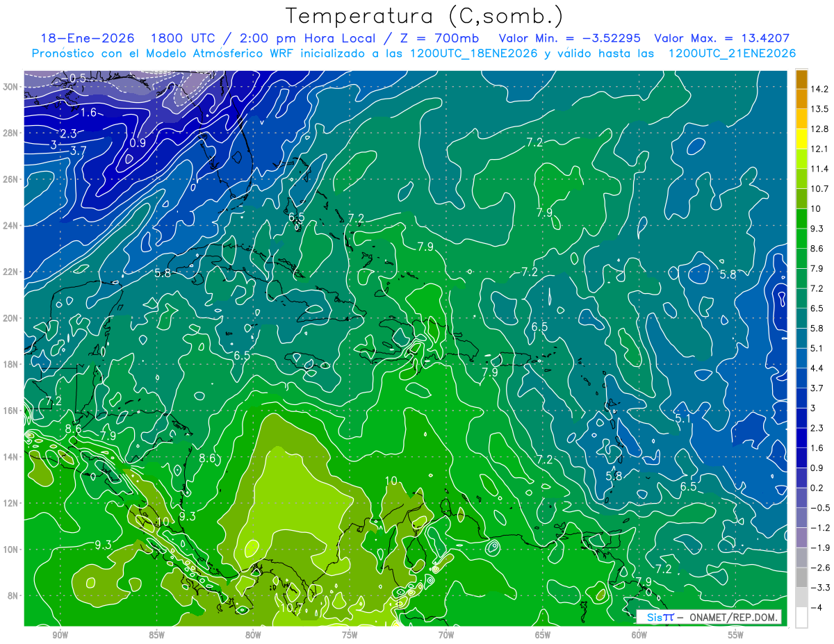
Task: Click the "13.5" legend value
Action: 820,109
